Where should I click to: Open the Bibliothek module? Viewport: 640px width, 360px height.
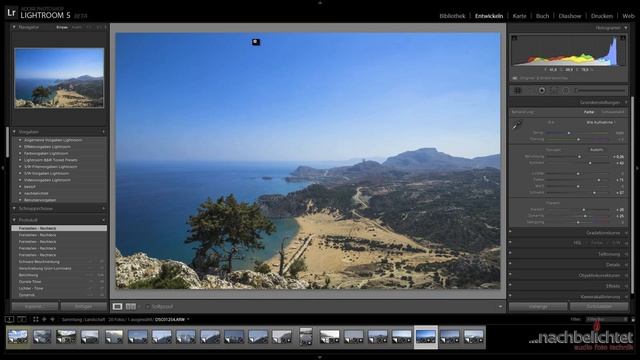452,16
